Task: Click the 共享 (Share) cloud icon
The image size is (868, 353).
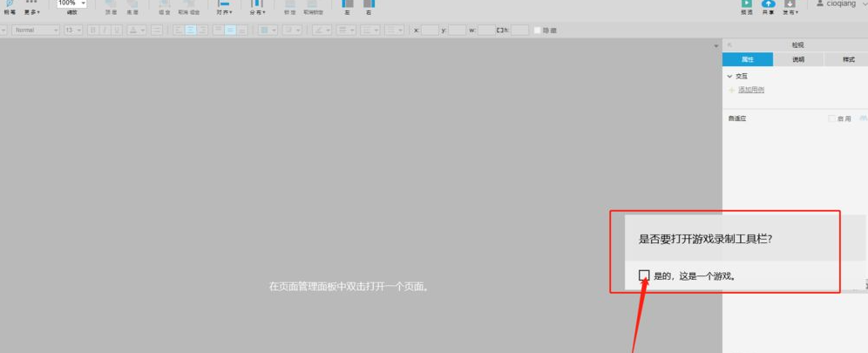Action: point(769,4)
